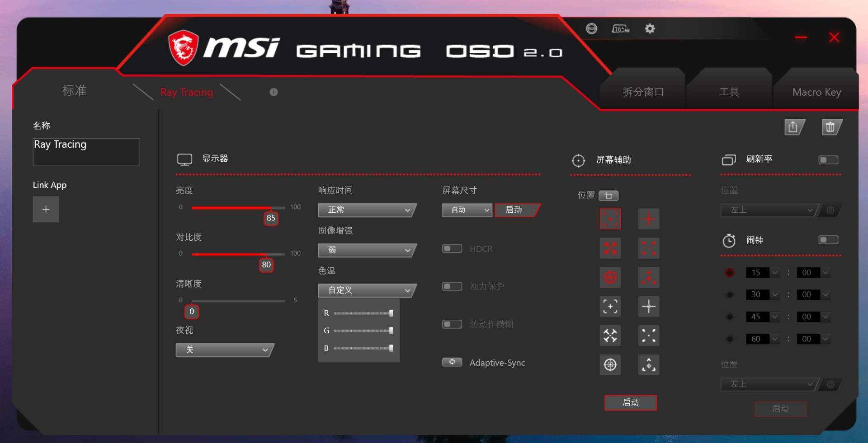Open the 拆分窗口 split window tab

tap(643, 92)
